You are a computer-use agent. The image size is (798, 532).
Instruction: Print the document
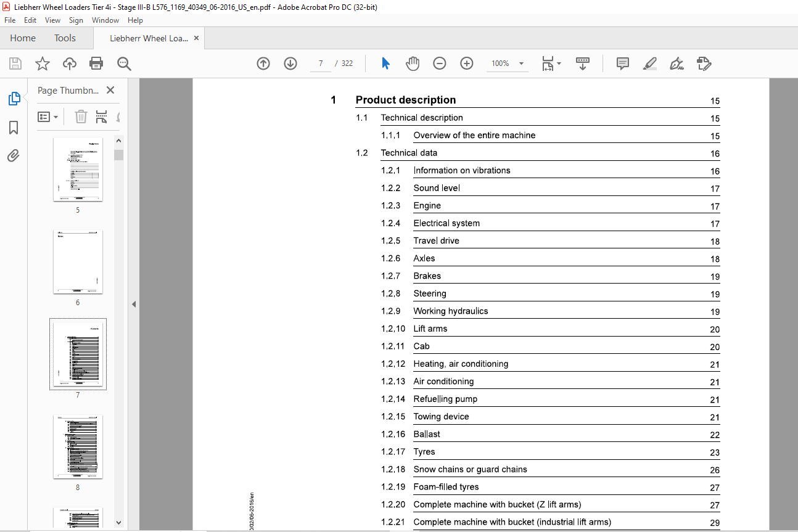click(96, 63)
